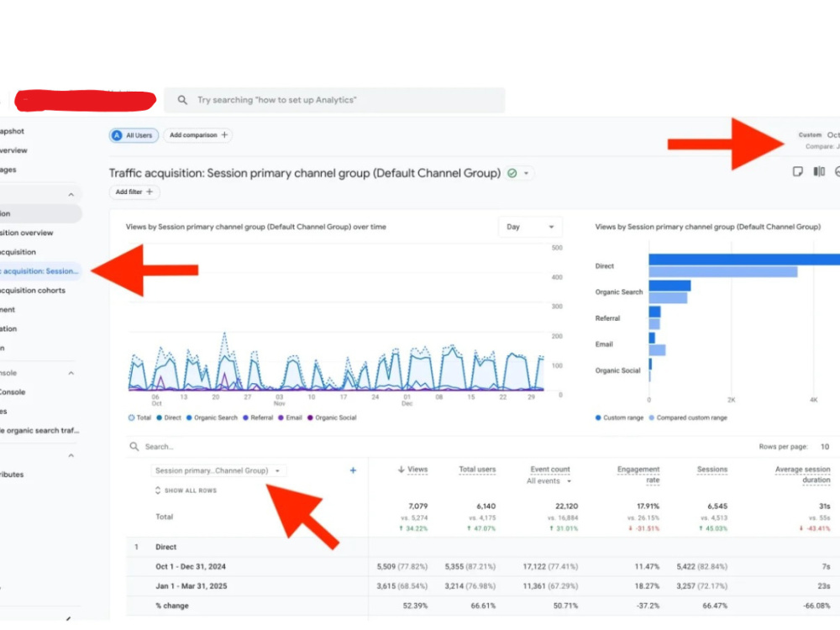Toggle Total series in chart legend
This screenshot has width=840, height=630.
[x=139, y=417]
